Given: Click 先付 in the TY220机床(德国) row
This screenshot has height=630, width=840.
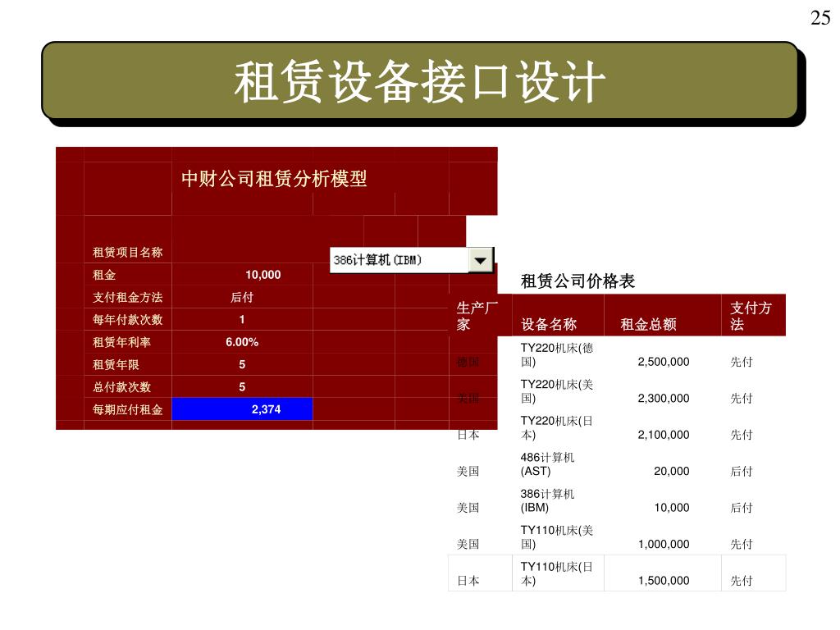Looking at the screenshot, I should pyautogui.click(x=742, y=362).
